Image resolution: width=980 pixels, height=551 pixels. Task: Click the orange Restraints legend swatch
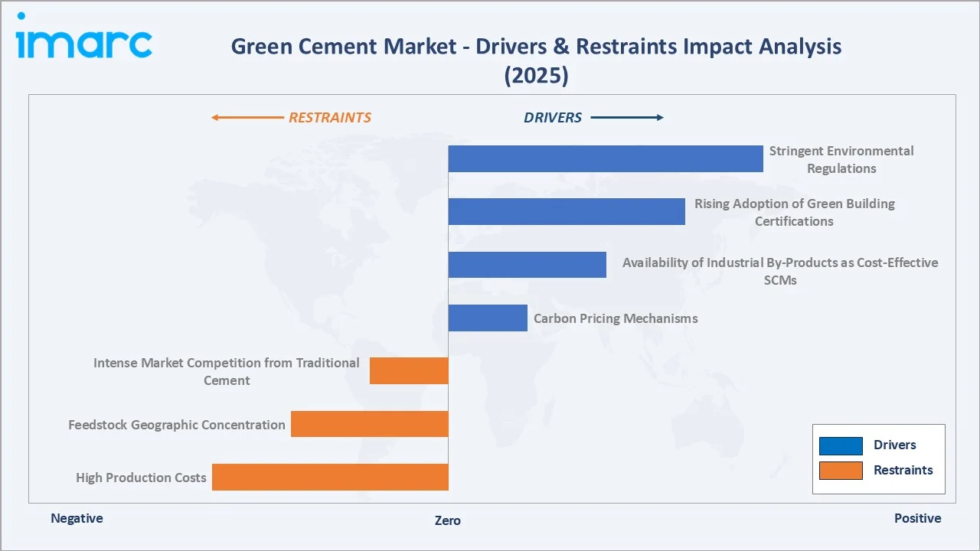(840, 470)
